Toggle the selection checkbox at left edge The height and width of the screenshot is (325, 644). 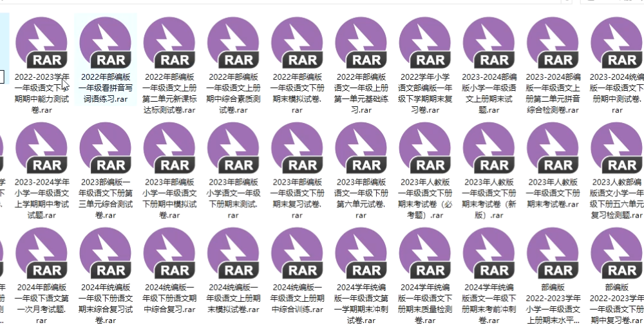pos(2,75)
